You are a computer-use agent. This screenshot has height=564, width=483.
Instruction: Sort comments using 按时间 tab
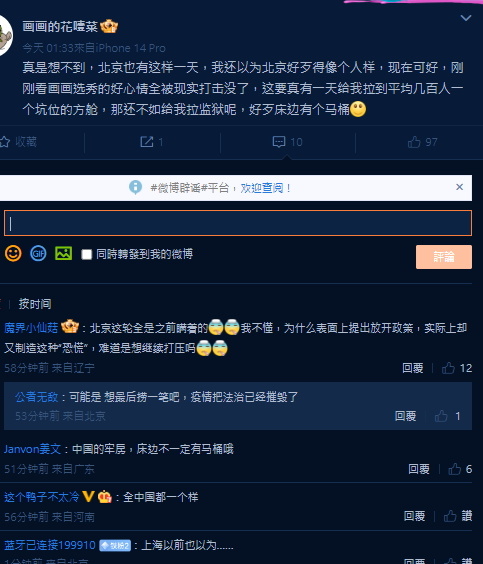(35, 304)
